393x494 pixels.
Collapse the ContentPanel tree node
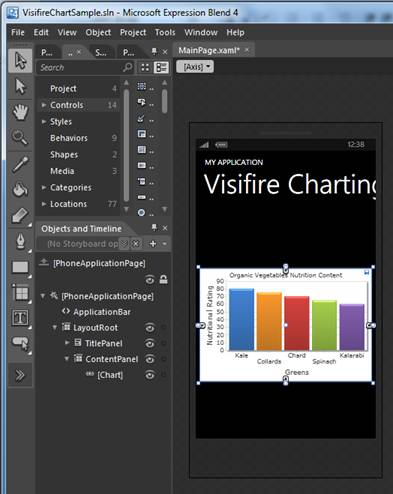tap(67, 359)
